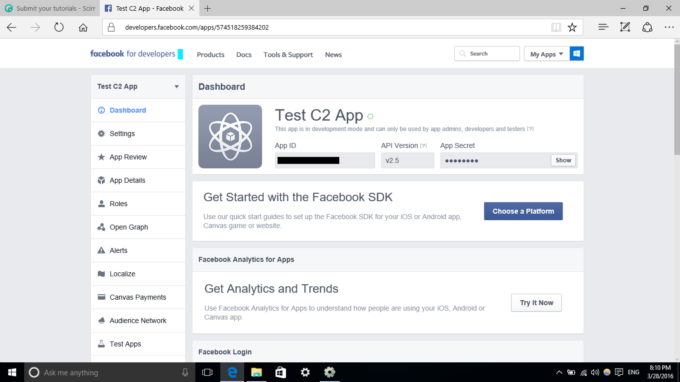Screen dimensions: 680x382
Task: Click the address bar URL
Action: coord(197,27)
